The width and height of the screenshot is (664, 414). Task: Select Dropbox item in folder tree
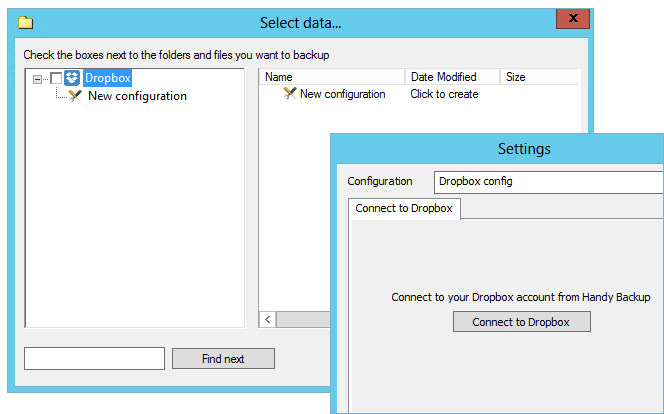pos(108,78)
